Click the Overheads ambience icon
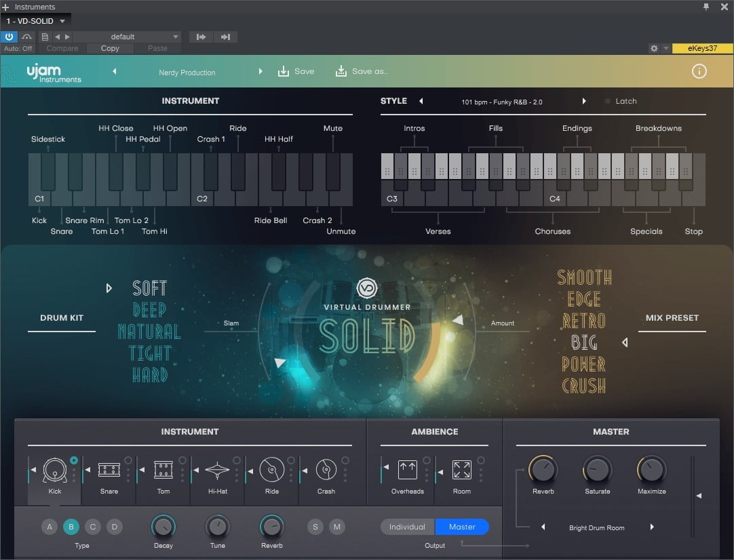This screenshot has height=560, width=734. click(407, 471)
